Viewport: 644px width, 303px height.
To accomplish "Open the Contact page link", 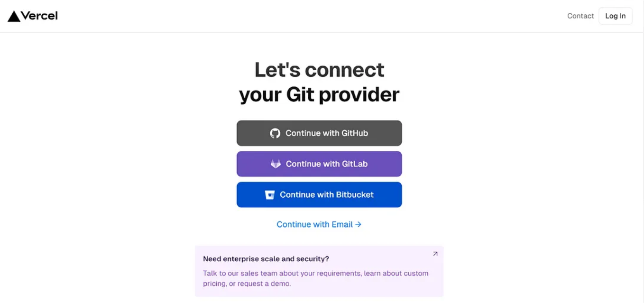I will (580, 16).
